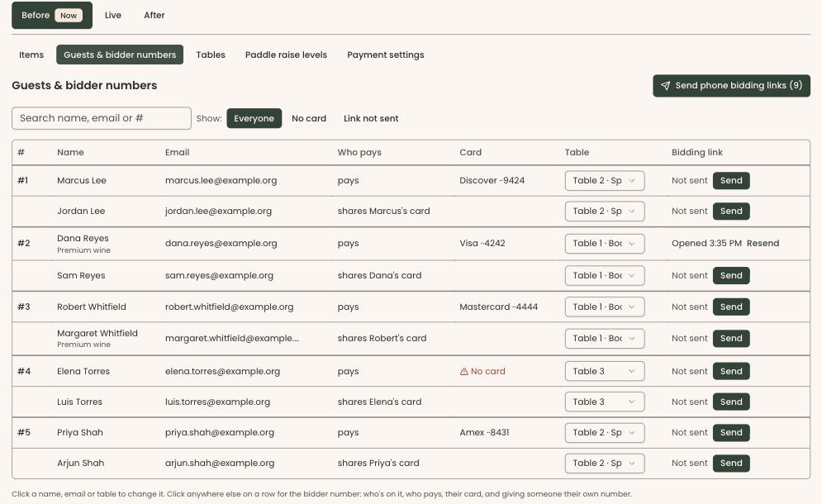Click email jordan.lee@example.org
The height and width of the screenshot is (504, 822).
point(219,212)
